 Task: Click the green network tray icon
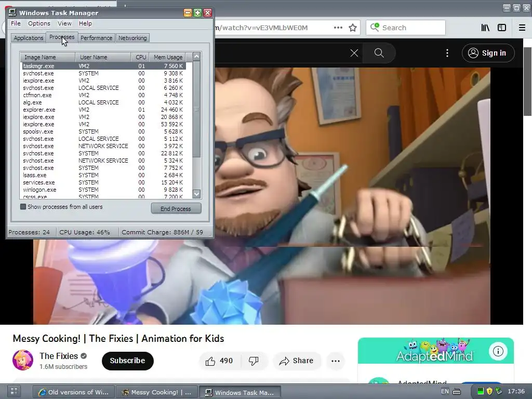pyautogui.click(x=481, y=392)
